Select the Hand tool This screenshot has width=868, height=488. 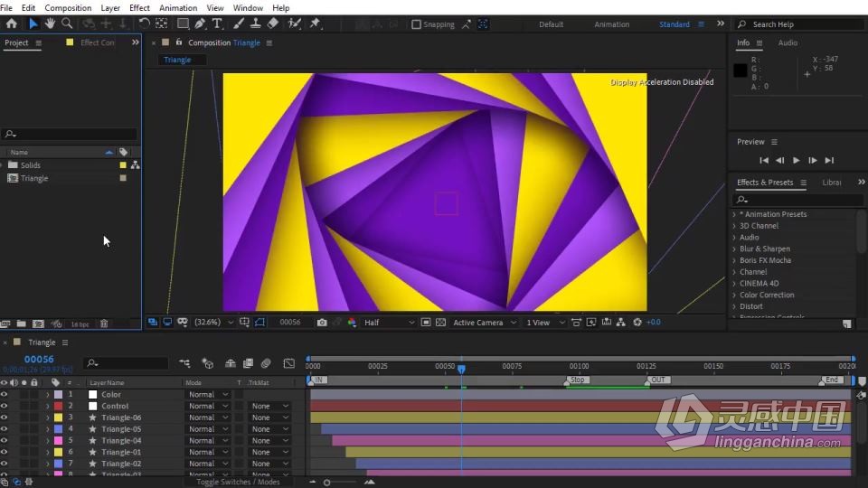[50, 23]
